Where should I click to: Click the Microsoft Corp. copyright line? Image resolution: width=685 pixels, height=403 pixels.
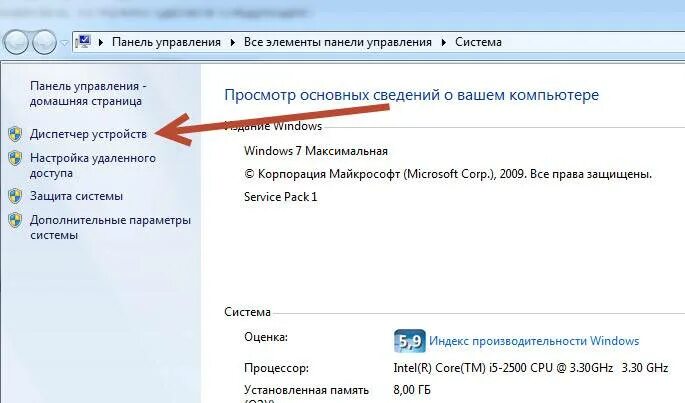[x=448, y=174]
